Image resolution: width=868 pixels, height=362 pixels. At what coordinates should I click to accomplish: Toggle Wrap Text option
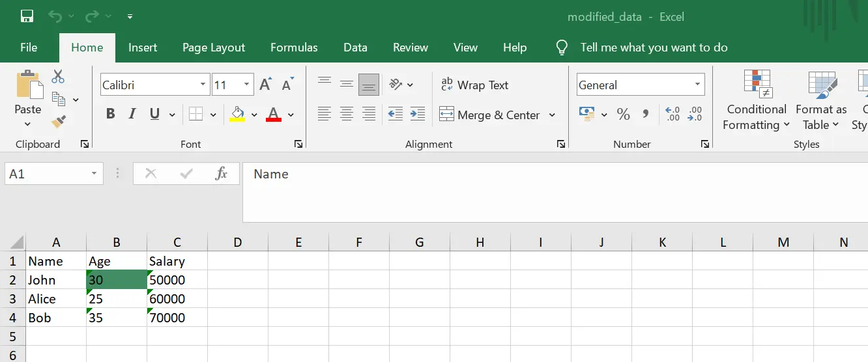pyautogui.click(x=474, y=85)
